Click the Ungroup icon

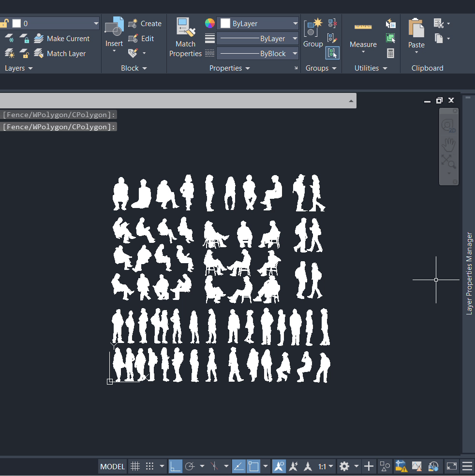(332, 23)
